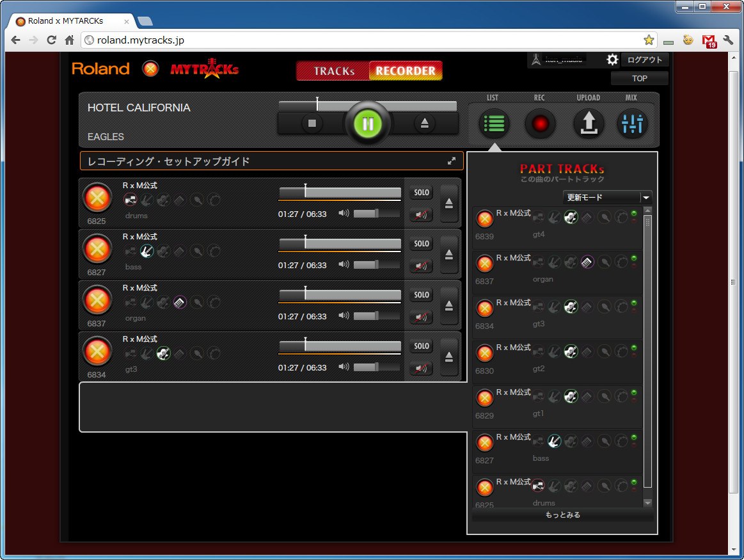
Task: Click the user profile name next to the tower icon
Action: coord(564,60)
